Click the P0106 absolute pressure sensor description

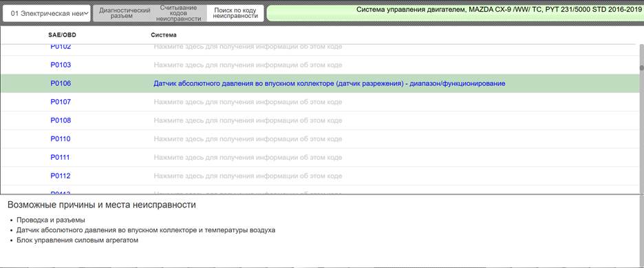pos(329,83)
